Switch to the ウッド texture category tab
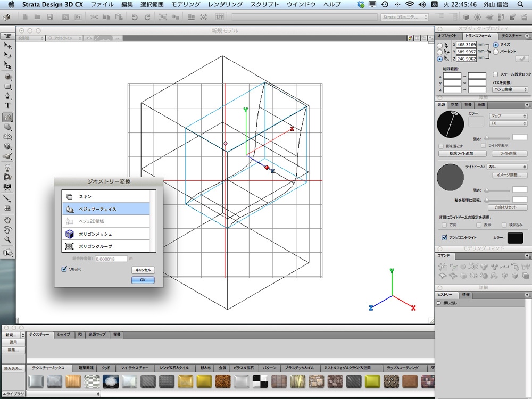 click(106, 368)
